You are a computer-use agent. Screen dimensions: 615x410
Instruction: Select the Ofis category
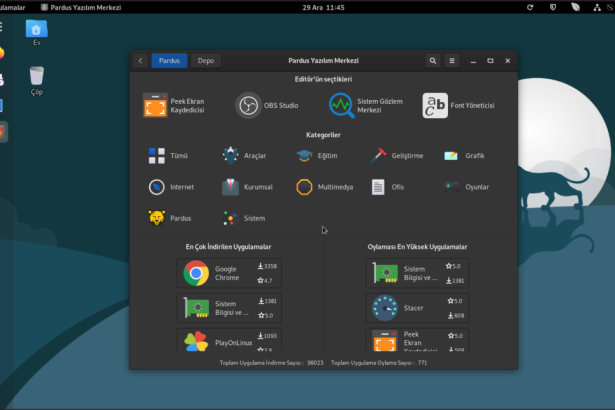coord(387,187)
